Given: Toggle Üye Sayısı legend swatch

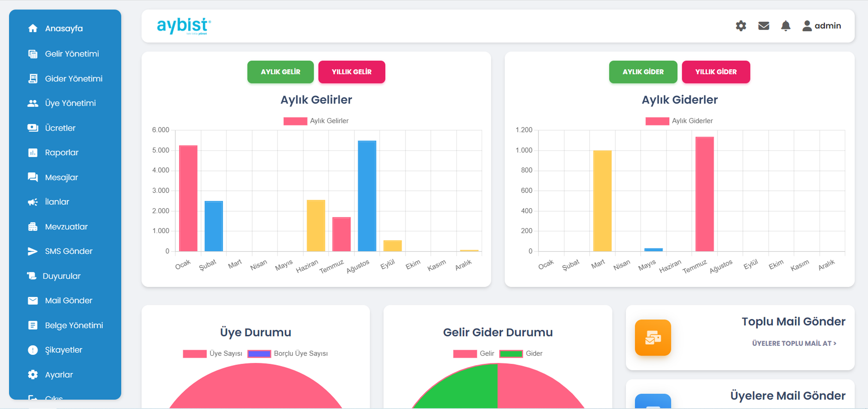Looking at the screenshot, I should [195, 354].
